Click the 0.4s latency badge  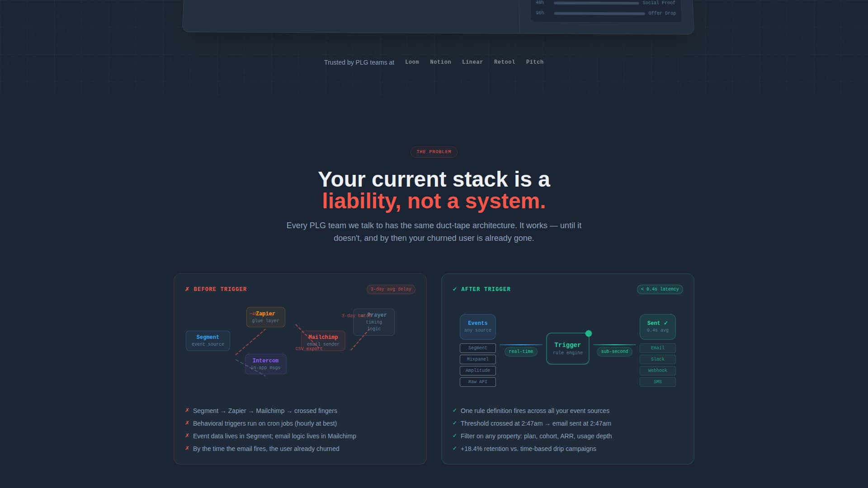pos(660,289)
